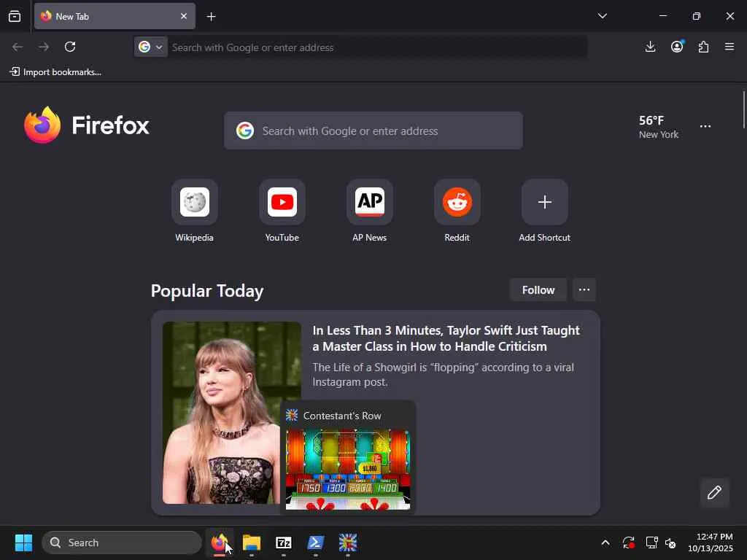Reload the current page
This screenshot has width=747, height=560.
(x=70, y=47)
